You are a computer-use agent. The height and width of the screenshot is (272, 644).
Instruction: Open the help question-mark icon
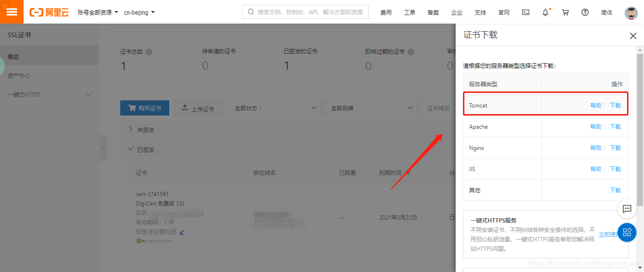[x=585, y=12]
